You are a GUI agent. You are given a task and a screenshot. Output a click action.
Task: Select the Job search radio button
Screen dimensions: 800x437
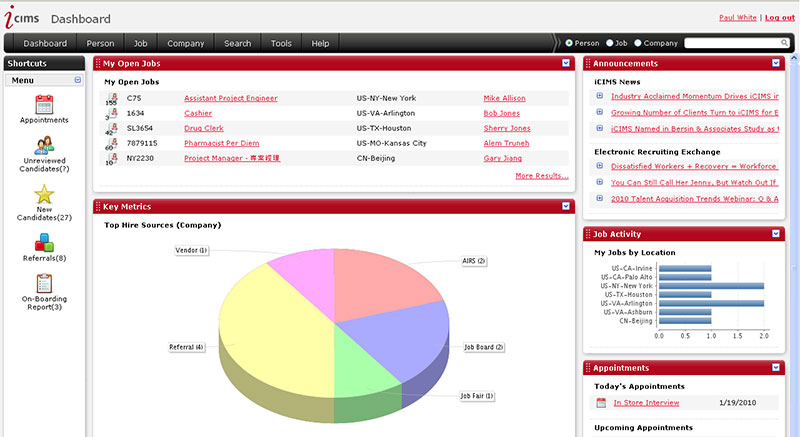(x=608, y=44)
